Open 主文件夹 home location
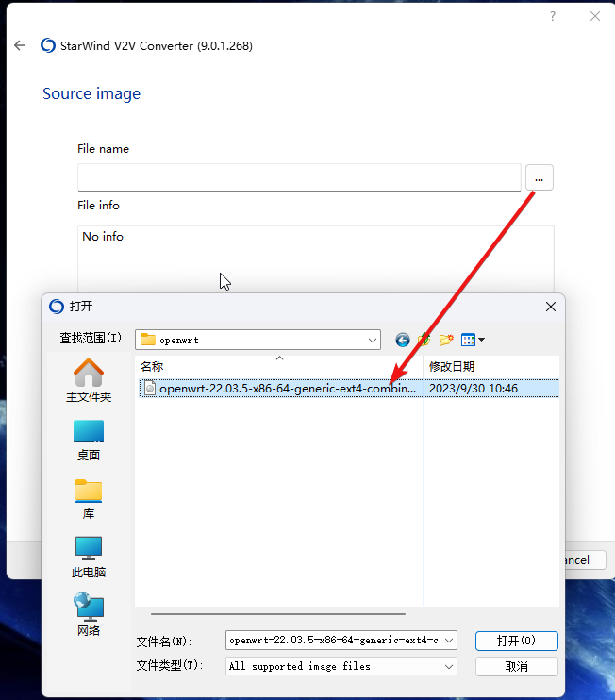 89,381
